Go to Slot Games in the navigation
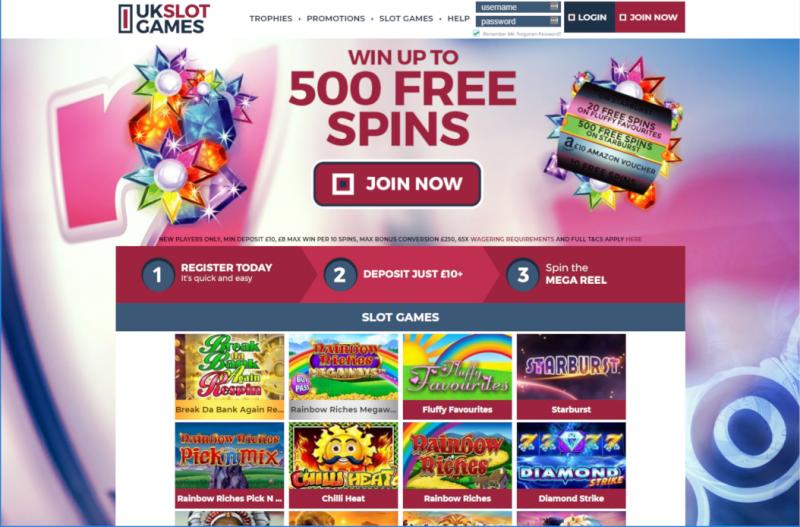800x527 pixels. [406, 18]
